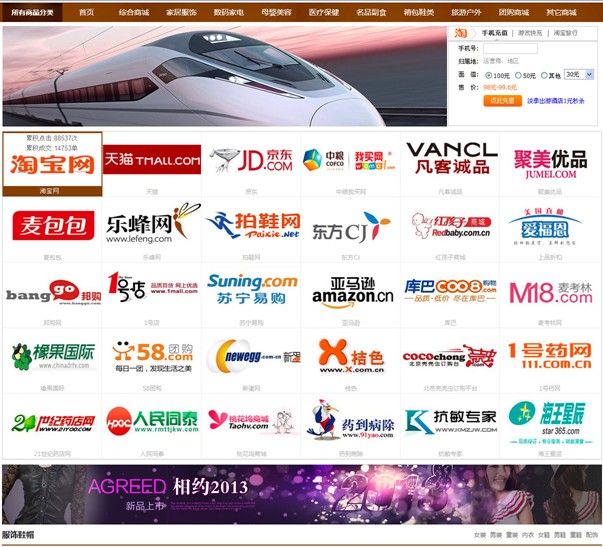603x547 pixels.
Task: Open 母婴美容 navigation item
Action: pyautogui.click(x=276, y=12)
